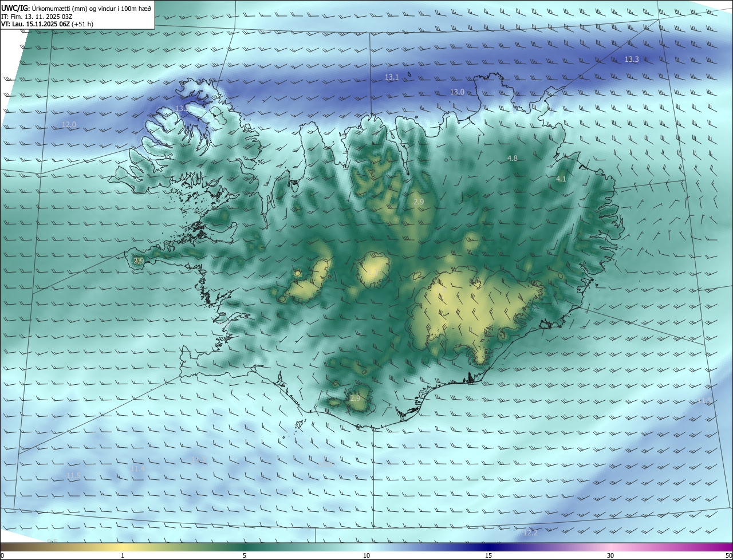Click the colorbar tick label 50
Viewport: 733px width, 560px height.
728,555
